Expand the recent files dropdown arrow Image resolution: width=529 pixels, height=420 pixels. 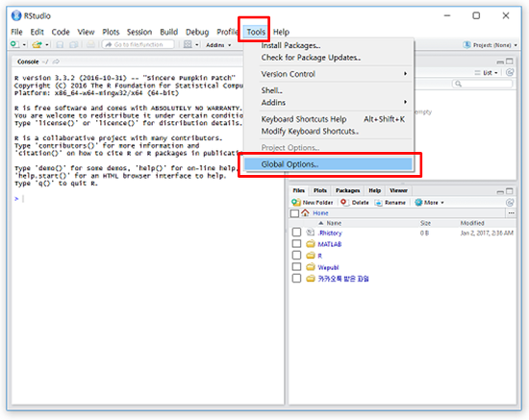click(x=47, y=45)
